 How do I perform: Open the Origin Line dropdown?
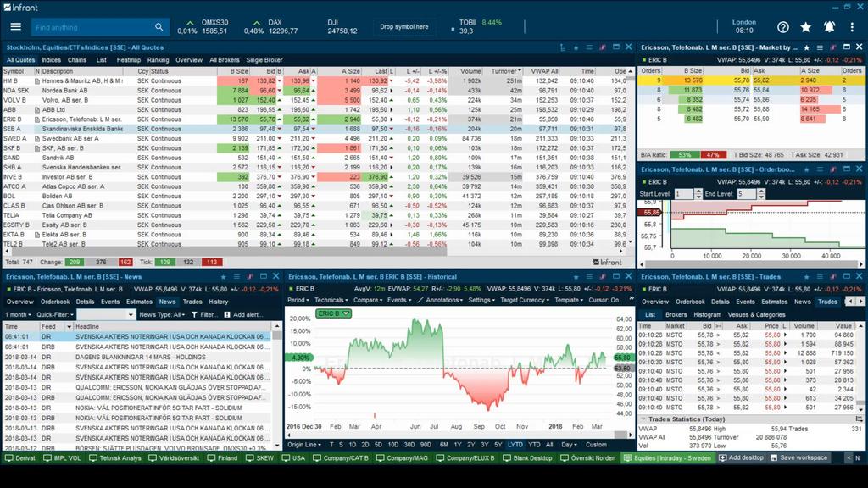tap(304, 445)
